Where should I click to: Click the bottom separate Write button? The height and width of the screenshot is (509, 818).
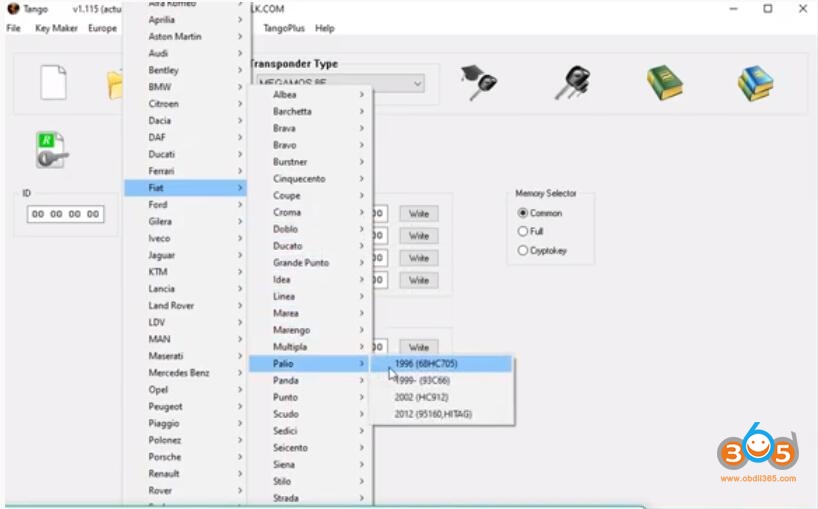418,347
